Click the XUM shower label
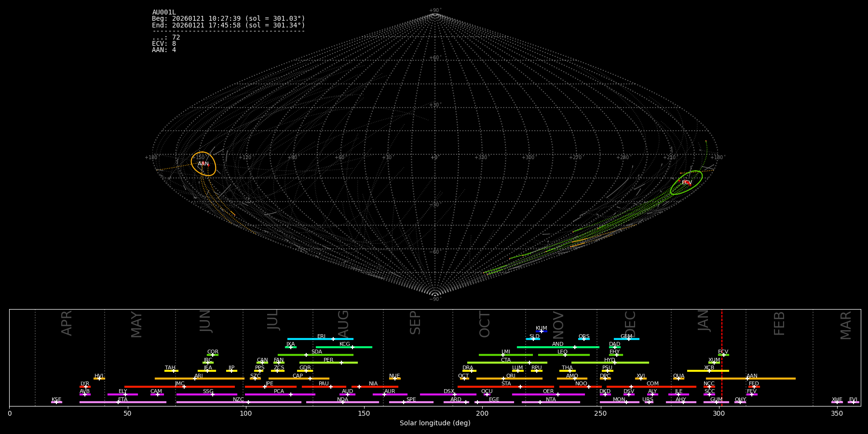This screenshot has height=434, width=868. pos(714,360)
